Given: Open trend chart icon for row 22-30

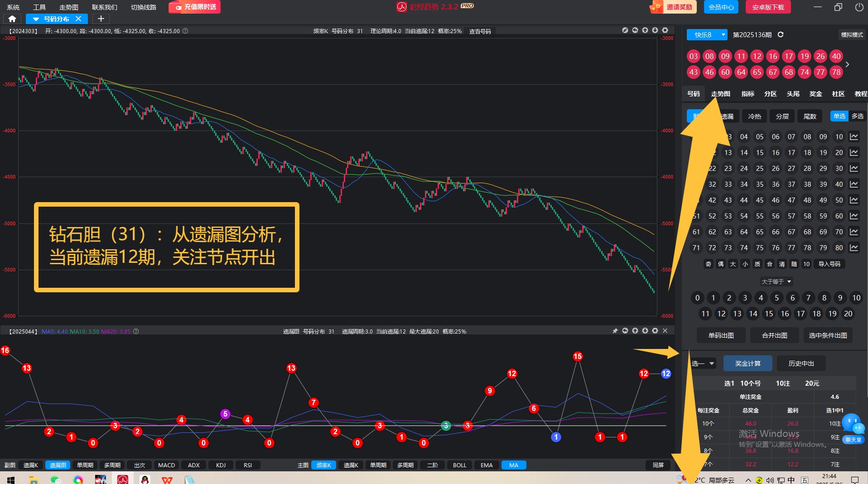Looking at the screenshot, I should click(854, 168).
